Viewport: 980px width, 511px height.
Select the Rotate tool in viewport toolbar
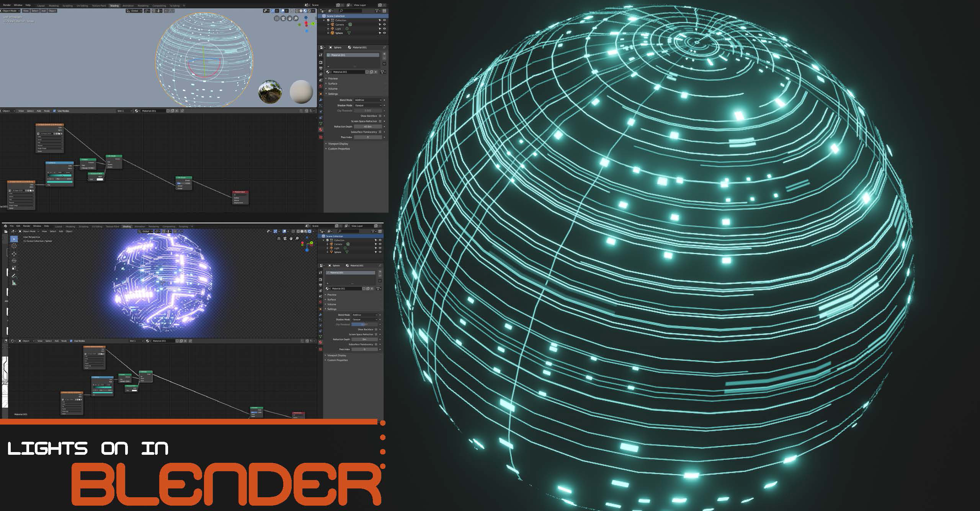(14, 260)
